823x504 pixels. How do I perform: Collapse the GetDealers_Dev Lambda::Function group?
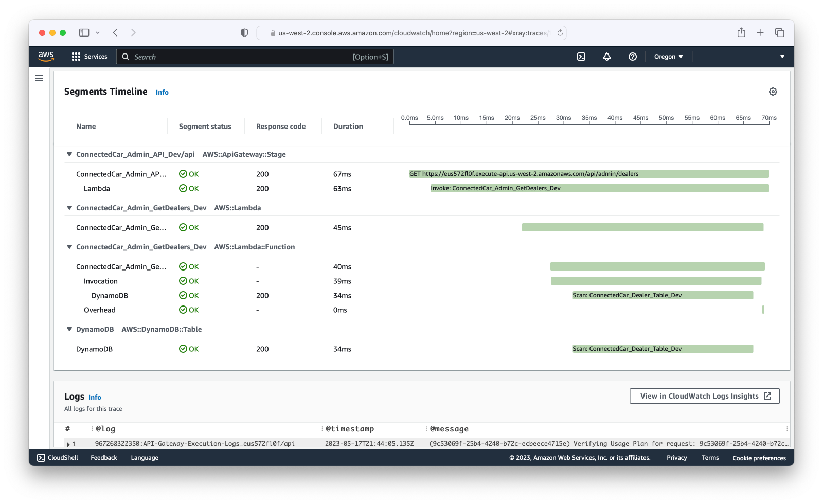click(x=69, y=247)
